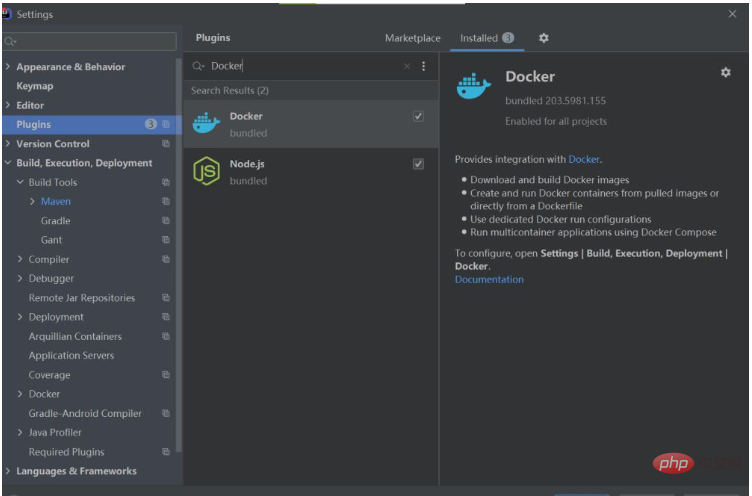The height and width of the screenshot is (496, 752).
Task: Open the plugin search options menu
Action: click(423, 66)
